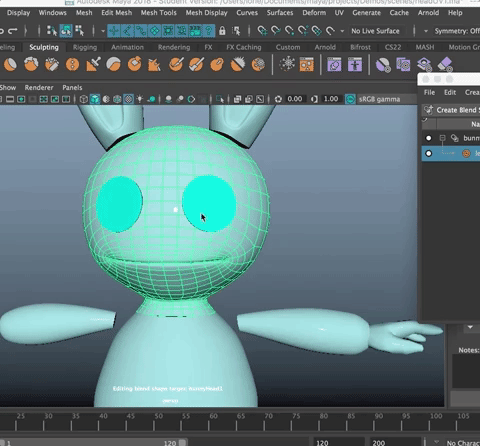Click the exposure icon beside 0.00
480x446 pixels.
click(x=278, y=99)
